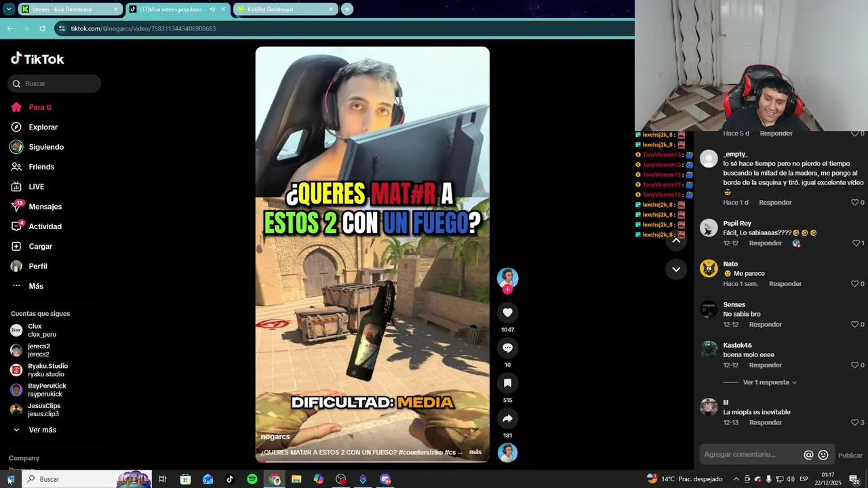868x488 pixels.
Task: Open the notification center icon
Action: (x=854, y=479)
